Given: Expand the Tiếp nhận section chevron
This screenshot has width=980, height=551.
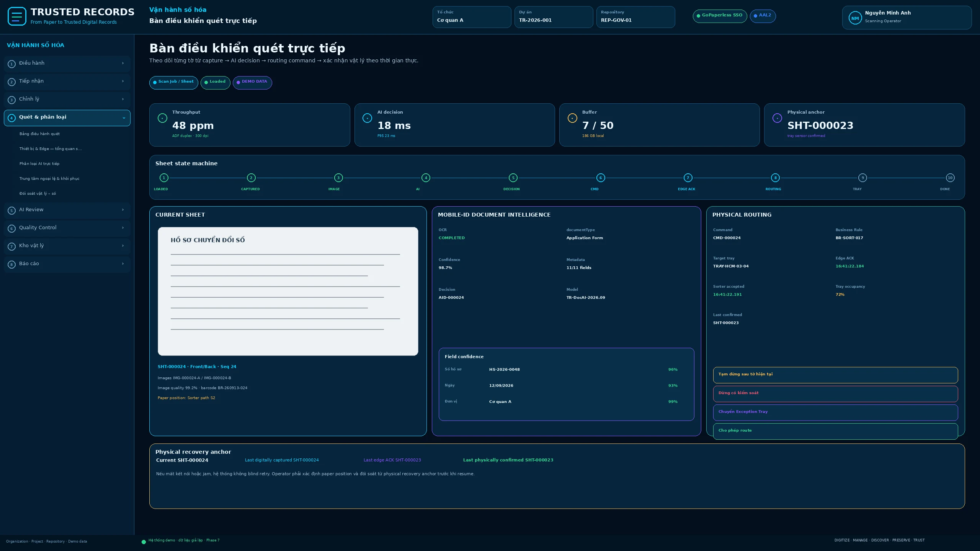Looking at the screenshot, I should 123,81.
